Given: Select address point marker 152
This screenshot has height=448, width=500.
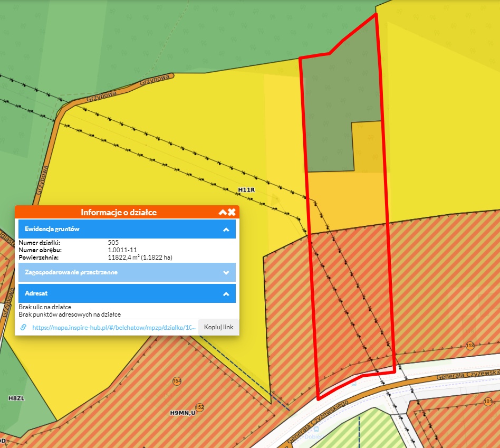Looking at the screenshot, I should pyautogui.click(x=199, y=407).
